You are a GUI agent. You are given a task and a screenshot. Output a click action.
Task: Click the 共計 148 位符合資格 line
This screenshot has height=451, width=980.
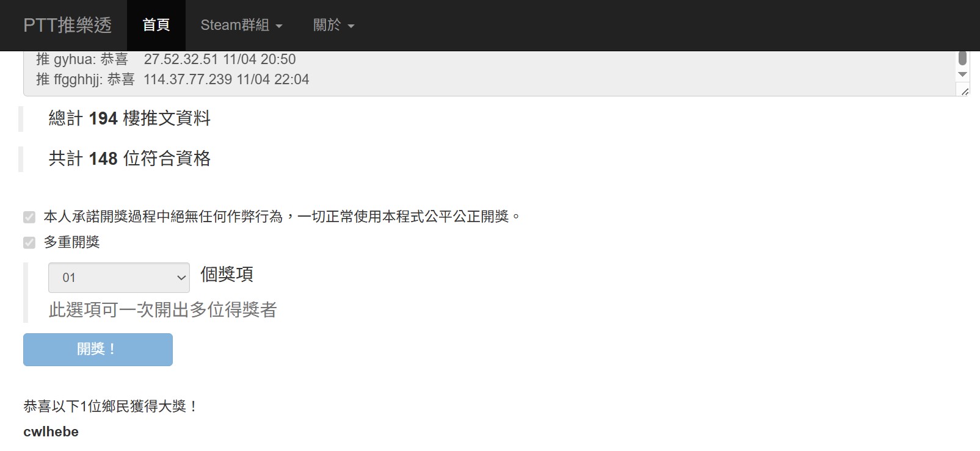pos(129,159)
